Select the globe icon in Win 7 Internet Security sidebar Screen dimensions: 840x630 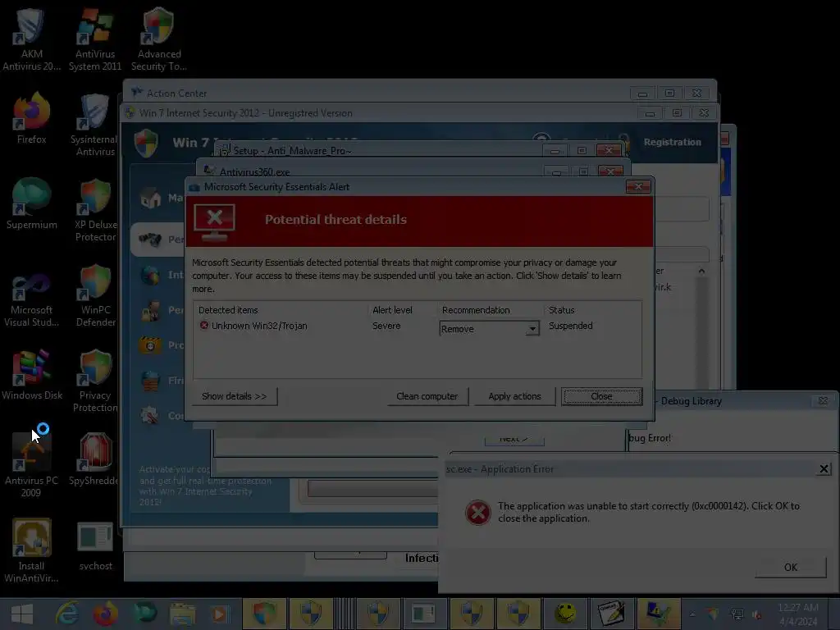pyautogui.click(x=151, y=276)
